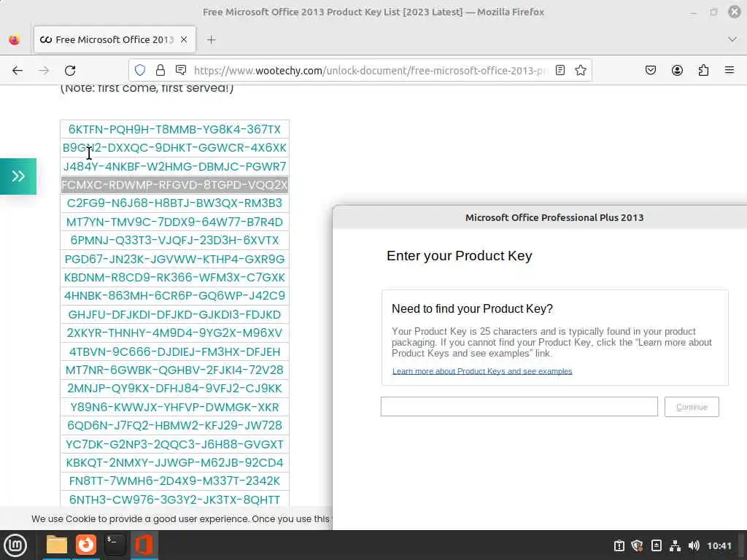Click the key 6KTFN-PQH9H-T8MMB-YG8K4-367TX

pyautogui.click(x=174, y=130)
